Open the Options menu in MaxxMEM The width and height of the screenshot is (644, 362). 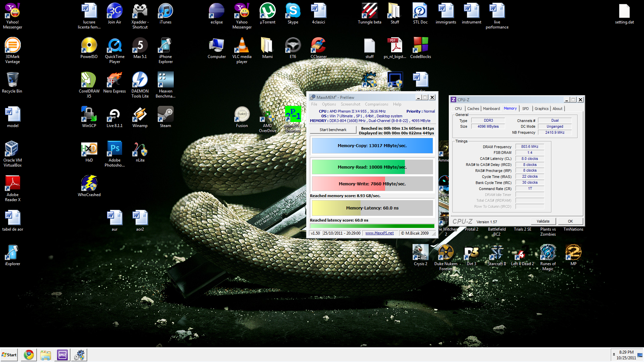point(329,104)
